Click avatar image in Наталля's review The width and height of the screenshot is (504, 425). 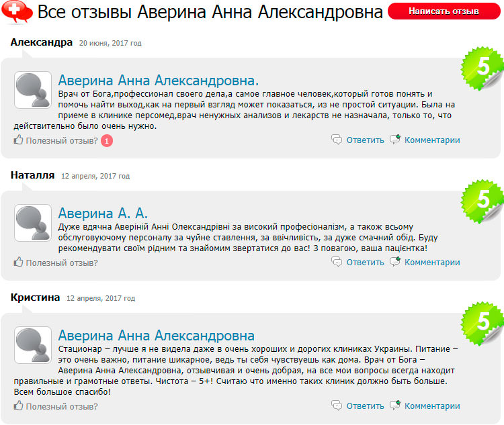pos(33,223)
